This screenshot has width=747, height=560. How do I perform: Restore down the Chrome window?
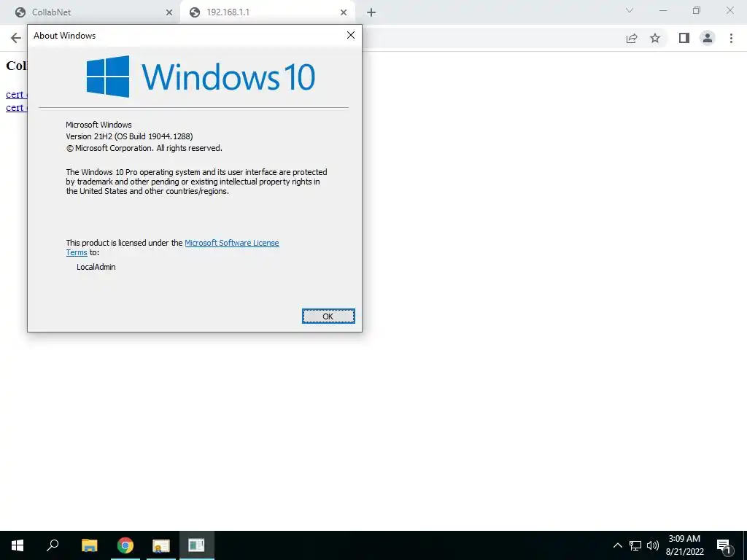(697, 10)
